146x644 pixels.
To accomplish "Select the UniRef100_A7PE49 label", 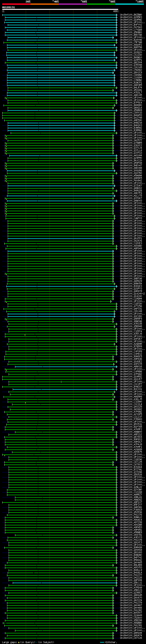I will [131, 588].
